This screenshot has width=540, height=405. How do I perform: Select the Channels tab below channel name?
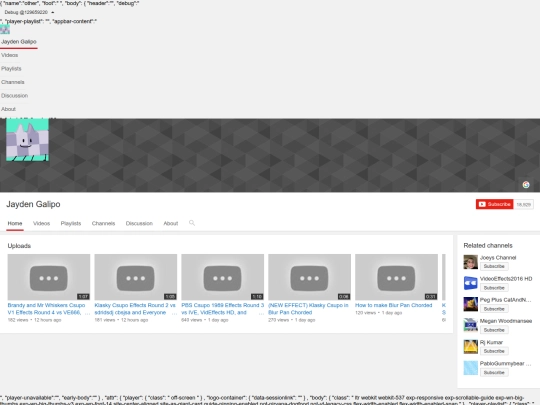coord(103,223)
